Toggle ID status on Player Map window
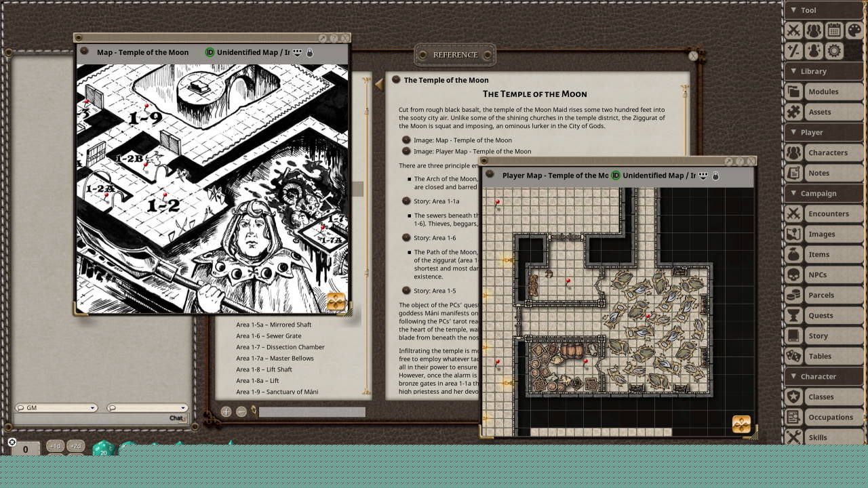 616,176
